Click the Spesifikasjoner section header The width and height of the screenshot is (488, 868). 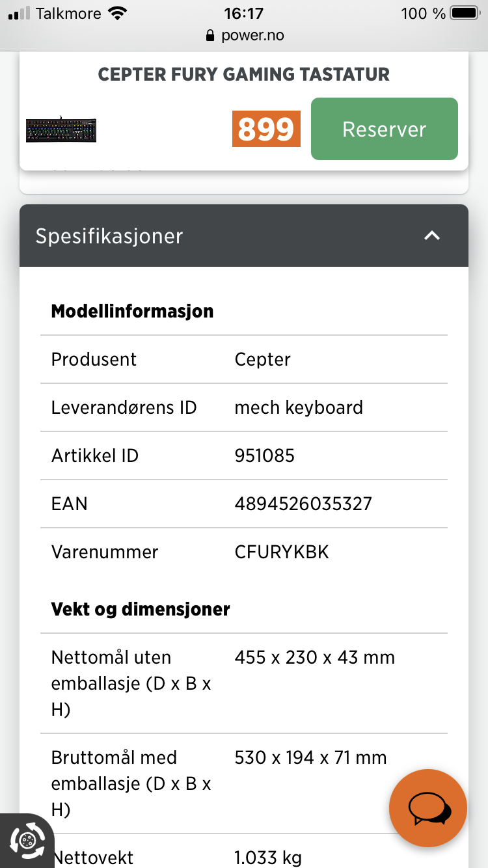109,236
